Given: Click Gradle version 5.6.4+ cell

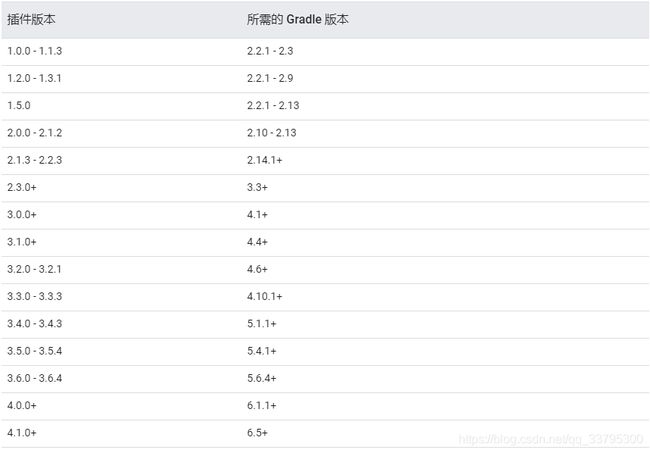Looking at the screenshot, I should point(262,378).
